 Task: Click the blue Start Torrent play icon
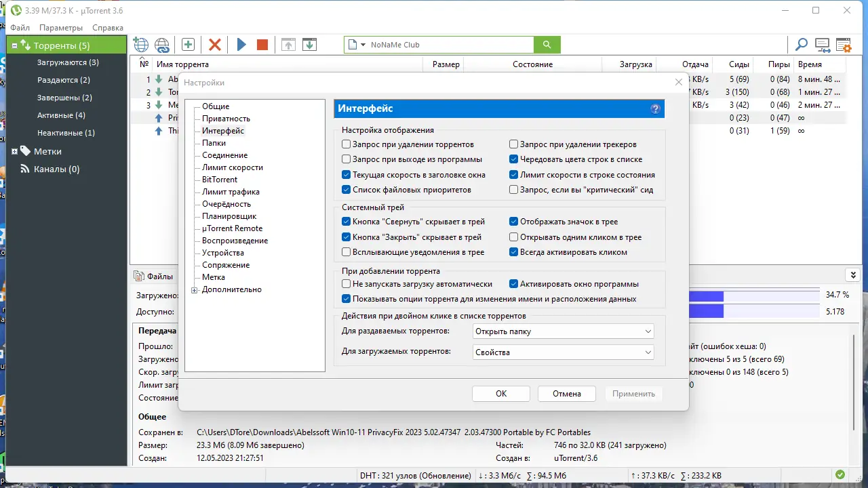241,45
